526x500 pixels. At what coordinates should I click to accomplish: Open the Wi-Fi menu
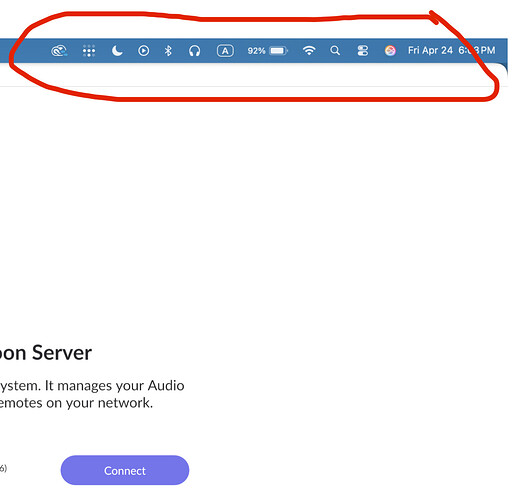[309, 51]
